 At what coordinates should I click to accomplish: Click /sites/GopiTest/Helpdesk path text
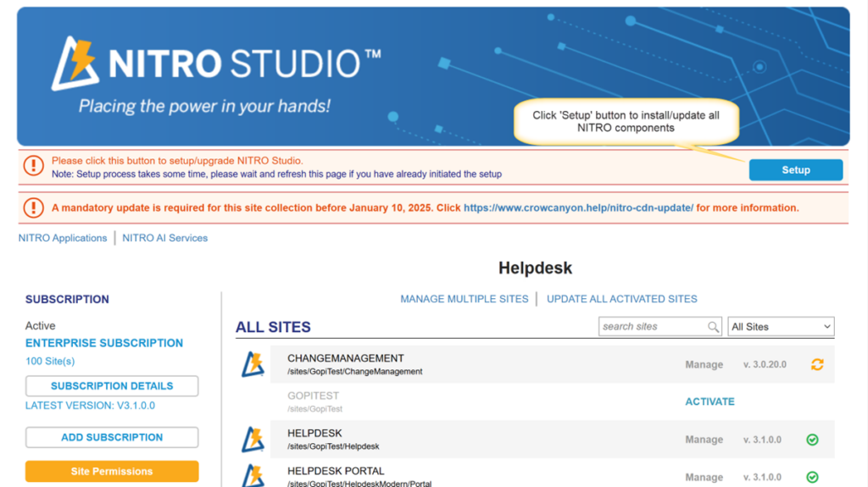click(333, 446)
